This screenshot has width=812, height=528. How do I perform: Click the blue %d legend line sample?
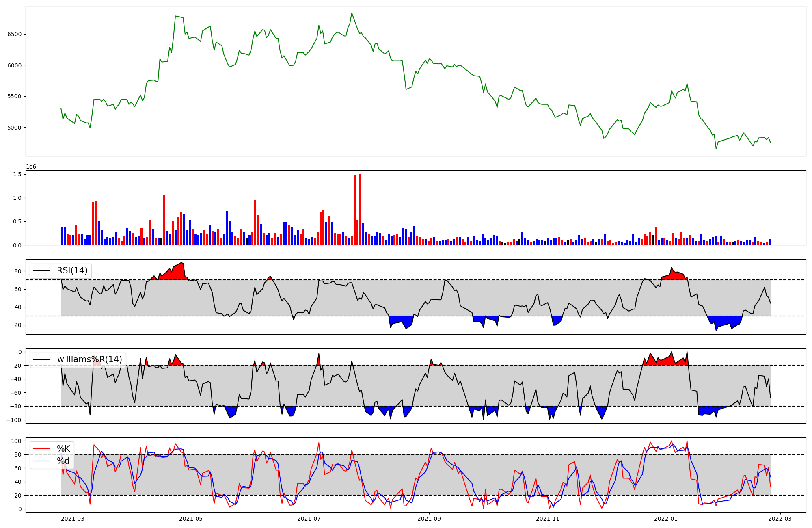[42, 461]
